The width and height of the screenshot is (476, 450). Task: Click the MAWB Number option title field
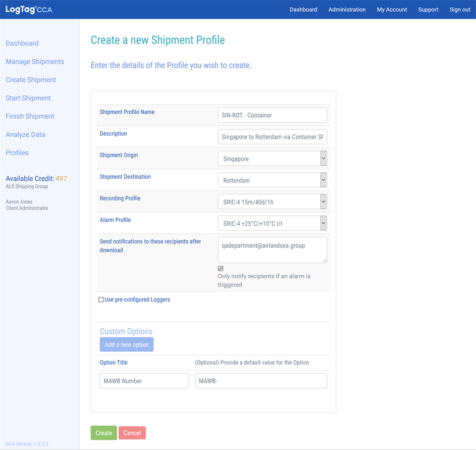144,381
